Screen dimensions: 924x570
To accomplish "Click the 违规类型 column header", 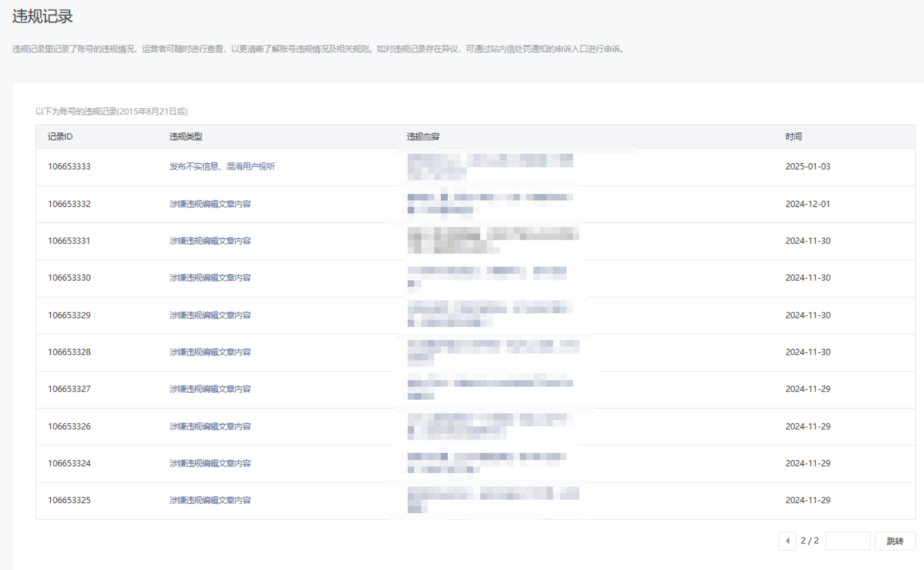I will (186, 137).
